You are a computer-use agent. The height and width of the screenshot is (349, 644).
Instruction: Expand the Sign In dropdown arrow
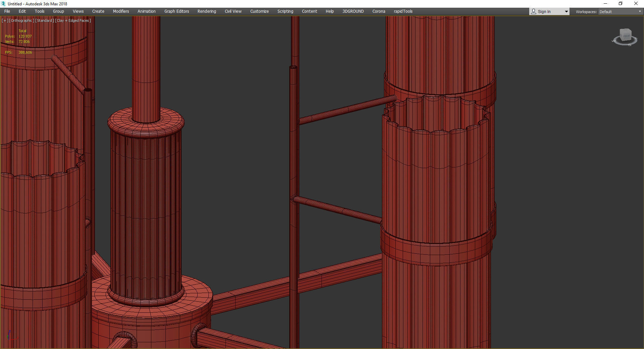(566, 12)
